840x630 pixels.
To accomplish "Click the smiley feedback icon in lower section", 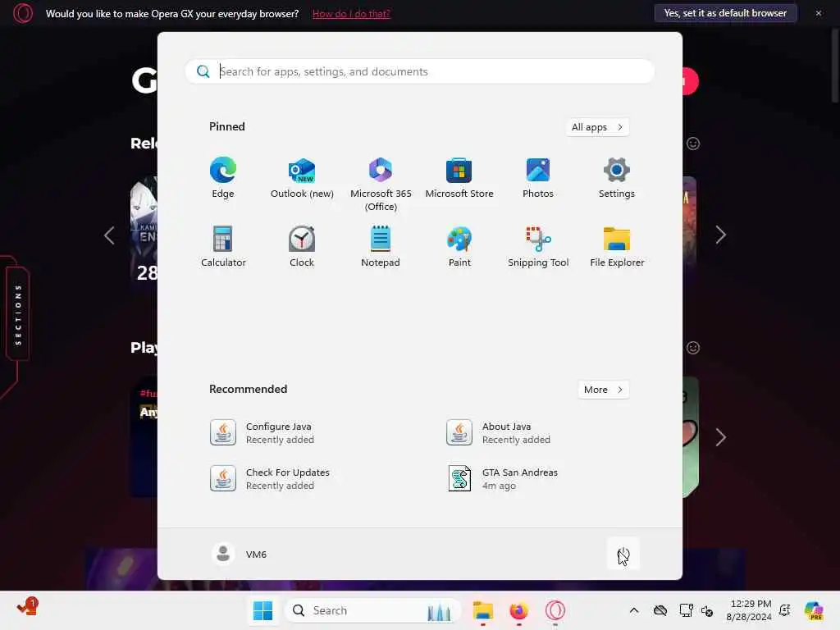I will pos(692,348).
